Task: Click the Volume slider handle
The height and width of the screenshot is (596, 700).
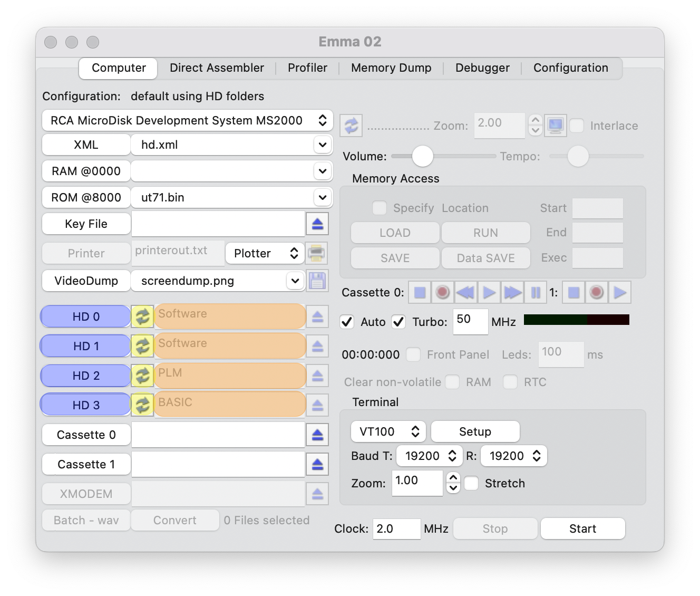Action: pos(422,156)
